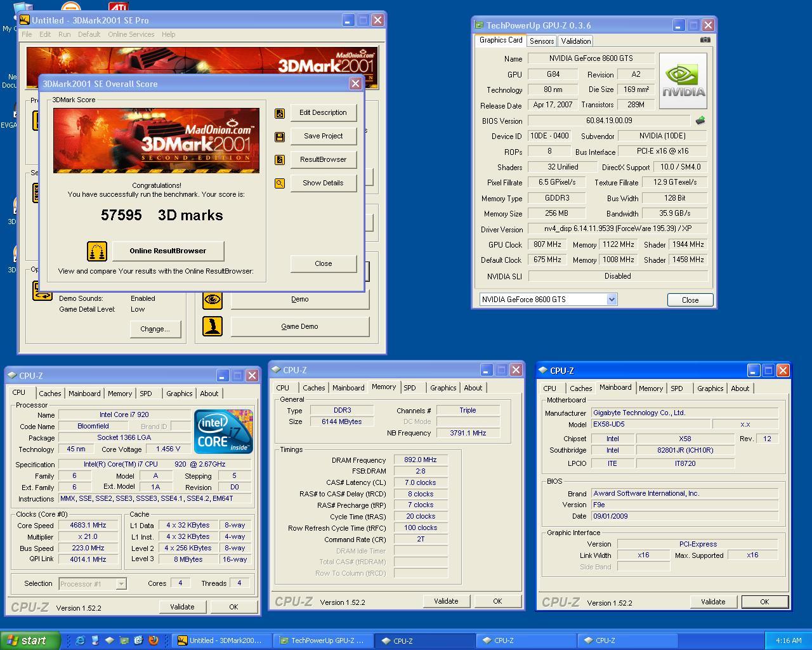The width and height of the screenshot is (812, 650).
Task: Click the motherboard model EX58-UD5 field
Action: (650, 424)
